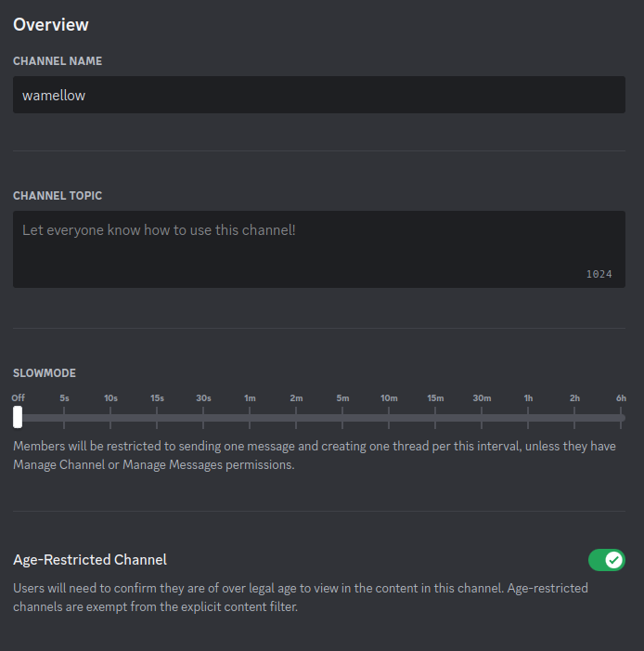
Task: Click the Age-Restricted Channel label
Action: click(x=90, y=560)
